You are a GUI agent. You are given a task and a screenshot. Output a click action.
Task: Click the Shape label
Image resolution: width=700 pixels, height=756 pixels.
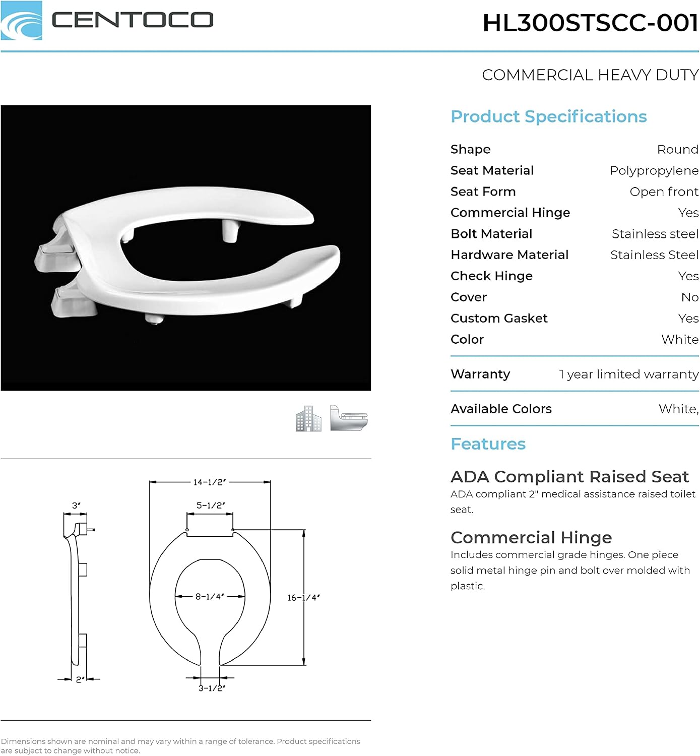point(470,150)
